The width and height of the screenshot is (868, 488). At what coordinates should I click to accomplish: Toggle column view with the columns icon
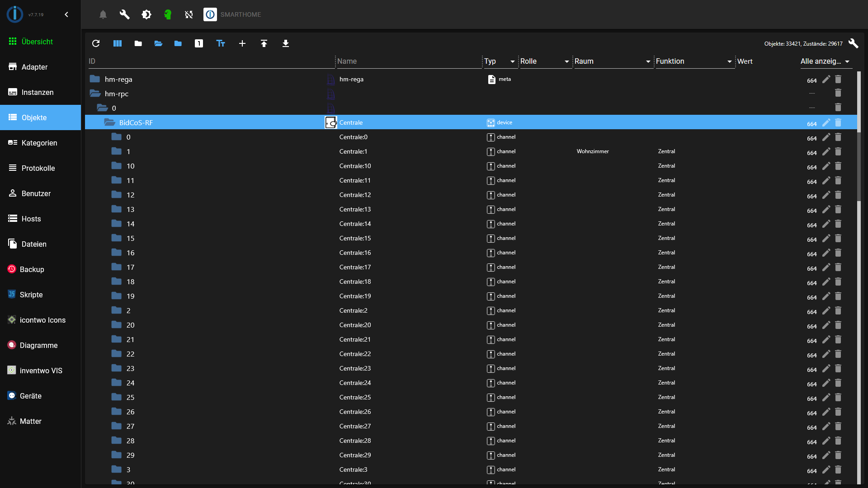tap(117, 43)
